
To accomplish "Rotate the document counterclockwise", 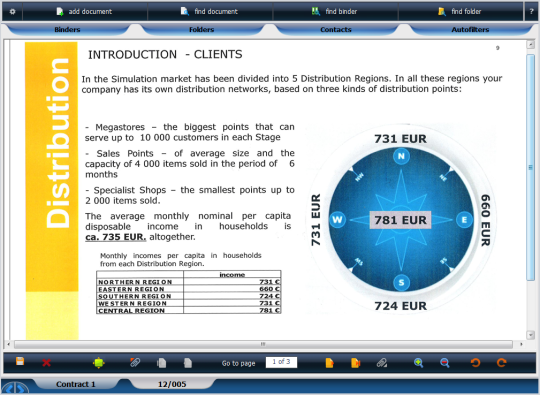I will click(x=475, y=363).
